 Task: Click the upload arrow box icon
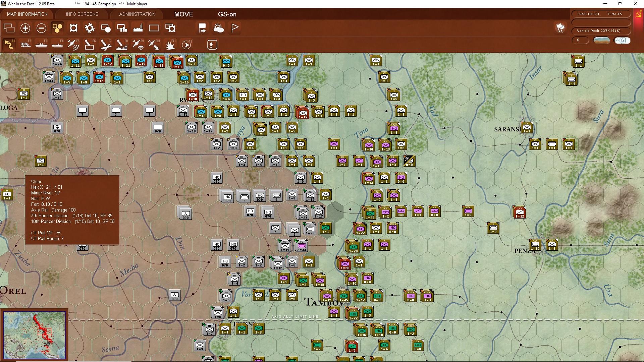point(212,45)
